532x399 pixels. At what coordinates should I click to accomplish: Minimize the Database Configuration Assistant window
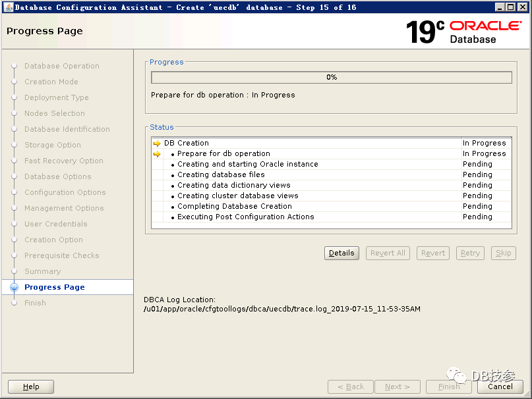pyautogui.click(x=500, y=7)
